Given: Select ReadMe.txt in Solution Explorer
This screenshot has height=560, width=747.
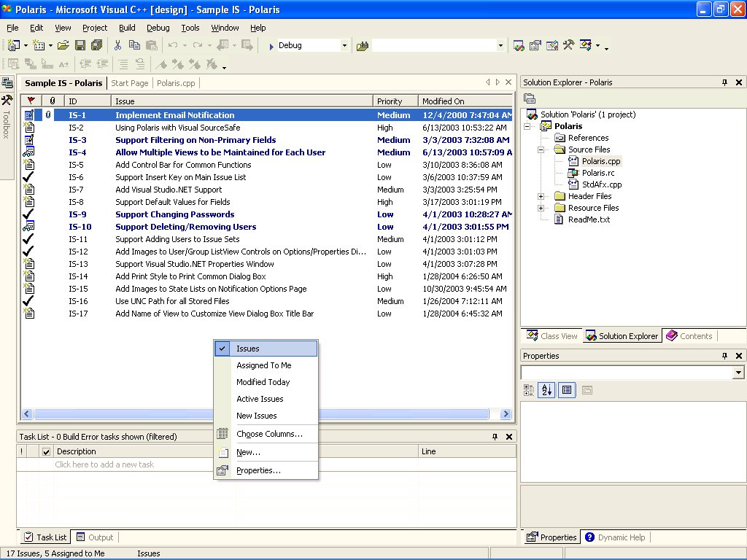Looking at the screenshot, I should coord(589,219).
